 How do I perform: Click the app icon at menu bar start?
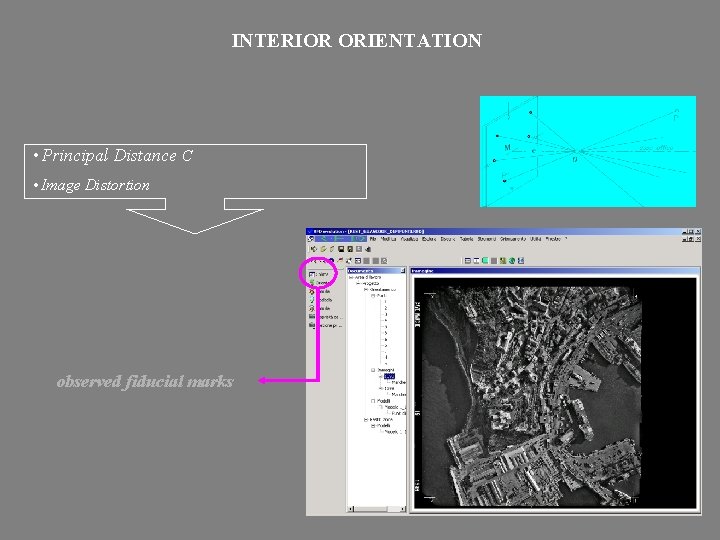(310, 239)
